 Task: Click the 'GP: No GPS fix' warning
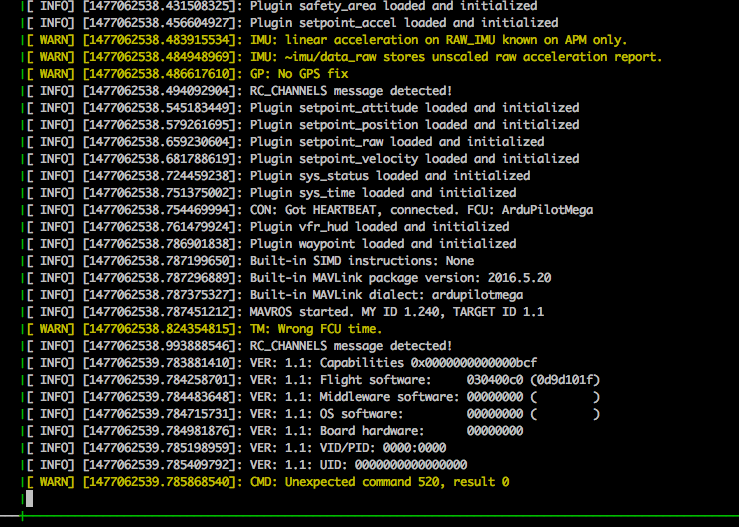tap(299, 74)
